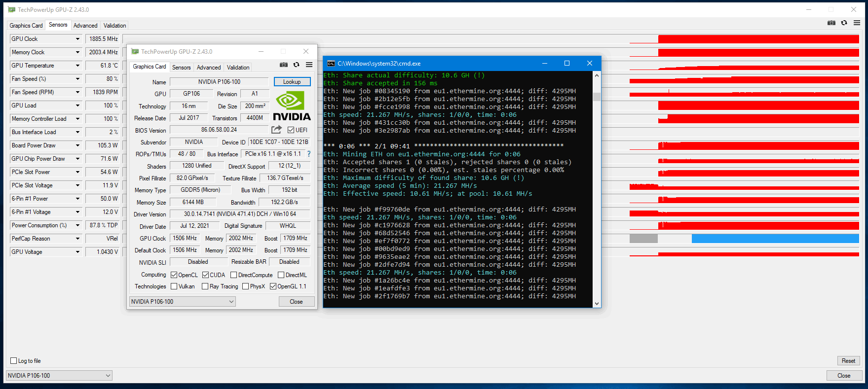Click Close button in main GPU-Z window
Screen dimensions: 868x389
click(844, 375)
